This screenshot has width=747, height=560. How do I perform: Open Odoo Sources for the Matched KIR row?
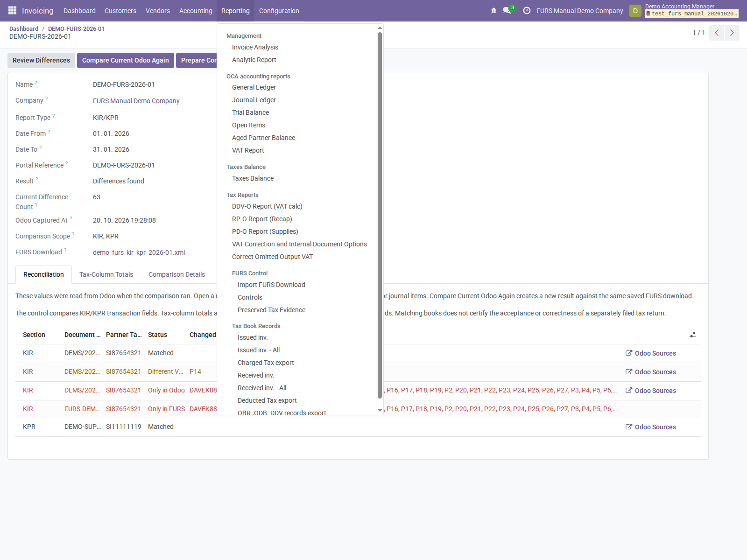click(651, 353)
